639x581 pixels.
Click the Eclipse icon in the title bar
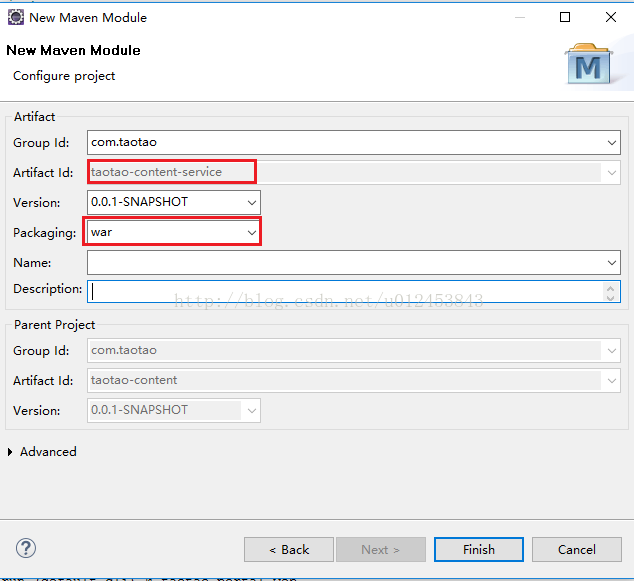[x=15, y=18]
